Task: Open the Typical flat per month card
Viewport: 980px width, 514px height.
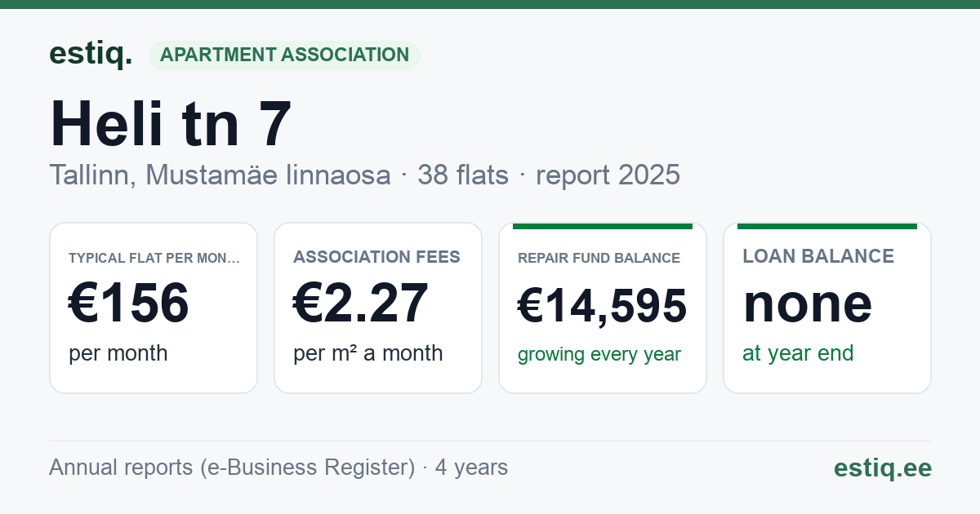Action: (x=154, y=308)
